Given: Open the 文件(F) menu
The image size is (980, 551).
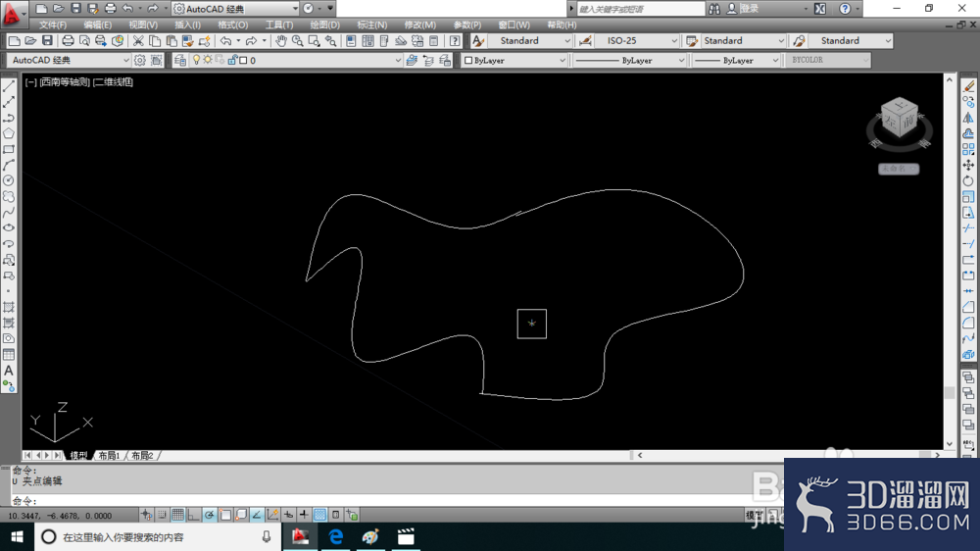Looking at the screenshot, I should point(53,25).
